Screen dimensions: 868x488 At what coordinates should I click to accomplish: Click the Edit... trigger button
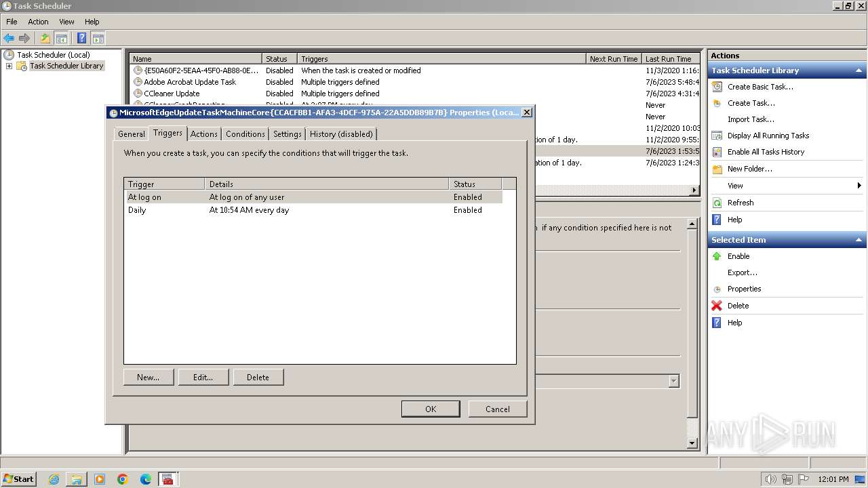(203, 378)
